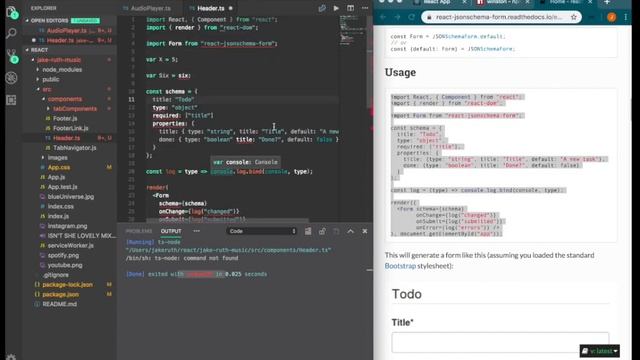Click the browser back button

click(x=383, y=17)
